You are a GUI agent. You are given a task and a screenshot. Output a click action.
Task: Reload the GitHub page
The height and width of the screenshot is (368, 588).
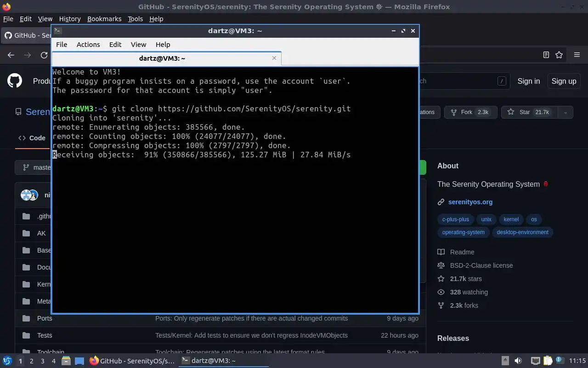[44, 55]
